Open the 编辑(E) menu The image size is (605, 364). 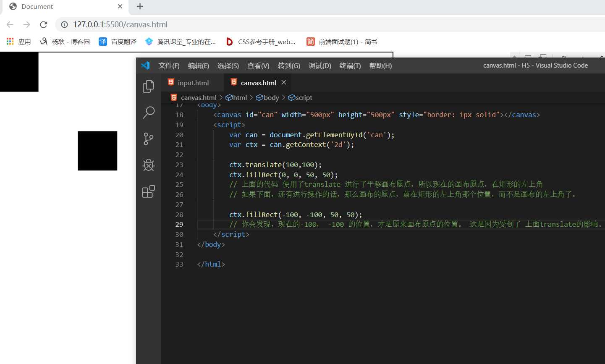coord(198,65)
